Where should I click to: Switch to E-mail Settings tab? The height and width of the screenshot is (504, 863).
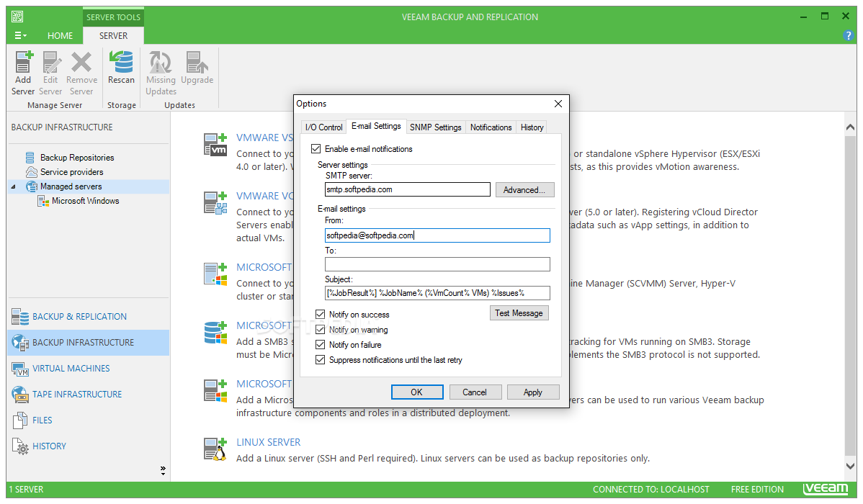pos(377,126)
